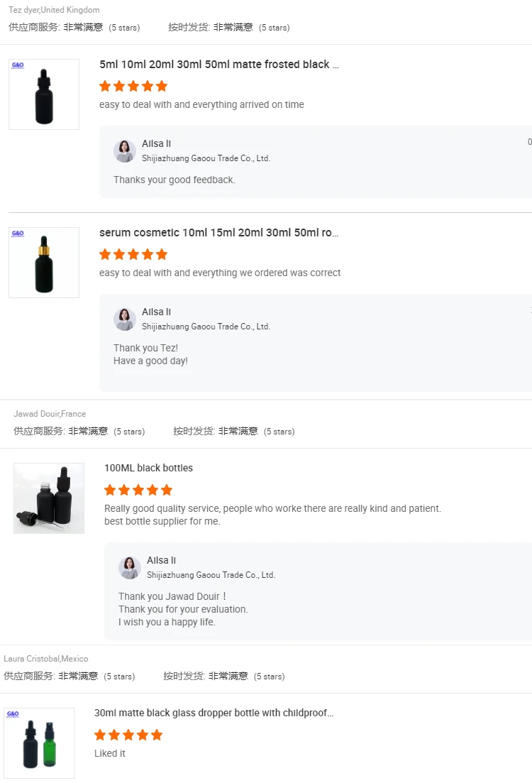Open the 30ml childproof dropper bottle thumbnail

tap(39, 743)
